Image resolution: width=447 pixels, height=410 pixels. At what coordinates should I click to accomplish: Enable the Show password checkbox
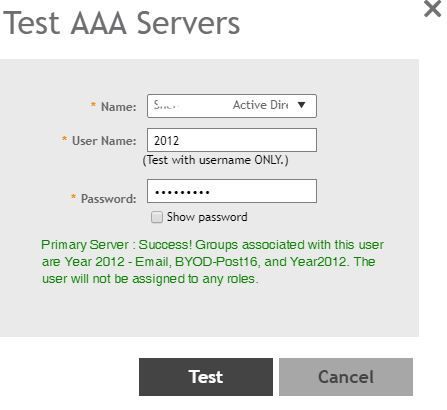(x=157, y=217)
